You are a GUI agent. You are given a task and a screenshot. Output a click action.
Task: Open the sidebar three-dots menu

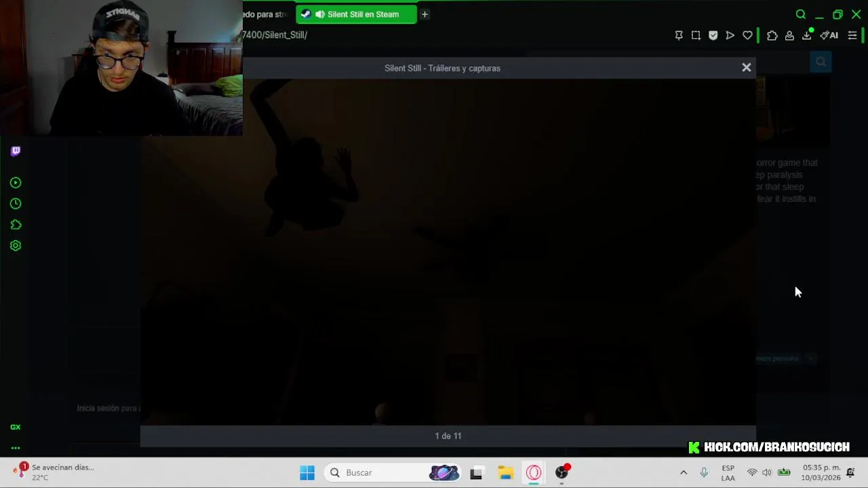(x=16, y=448)
